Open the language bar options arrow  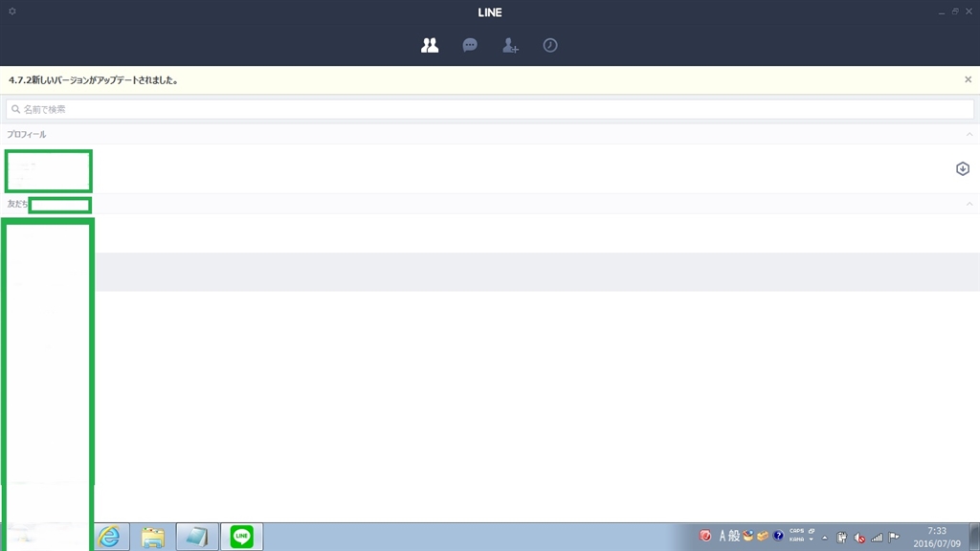coord(812,540)
